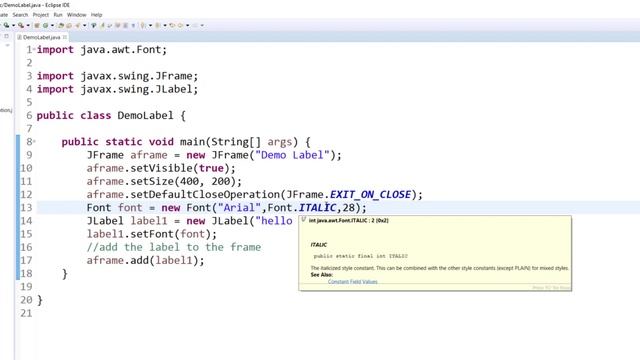Collapse the import block on line 1
Screen dimensions: 640x360
pyautogui.click(x=34, y=49)
